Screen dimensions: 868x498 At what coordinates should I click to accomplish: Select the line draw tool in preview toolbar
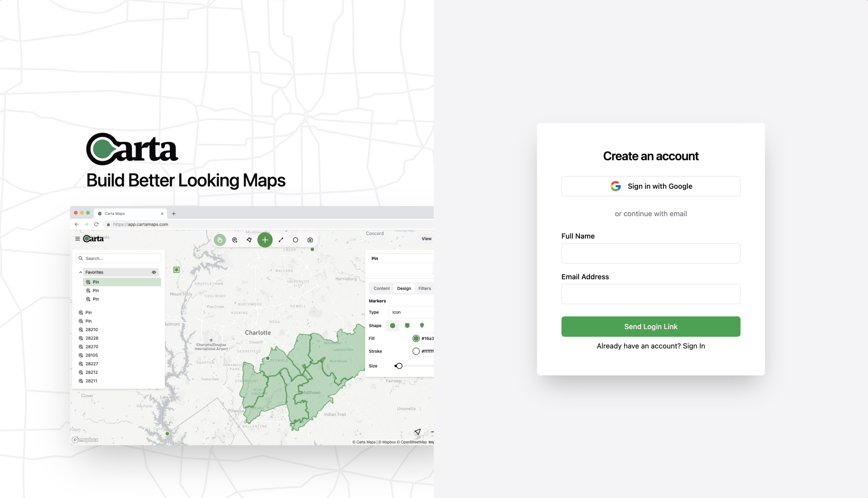281,240
